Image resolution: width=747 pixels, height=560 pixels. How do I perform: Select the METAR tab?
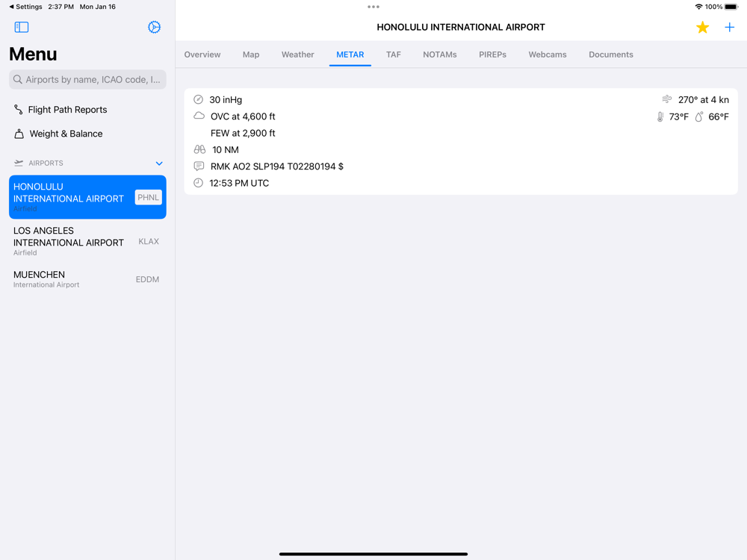click(350, 55)
